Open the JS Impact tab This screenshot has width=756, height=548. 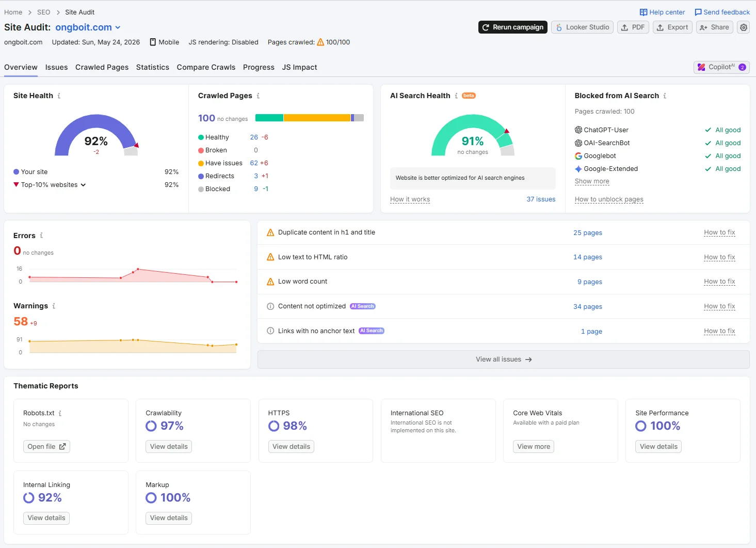[x=299, y=67]
